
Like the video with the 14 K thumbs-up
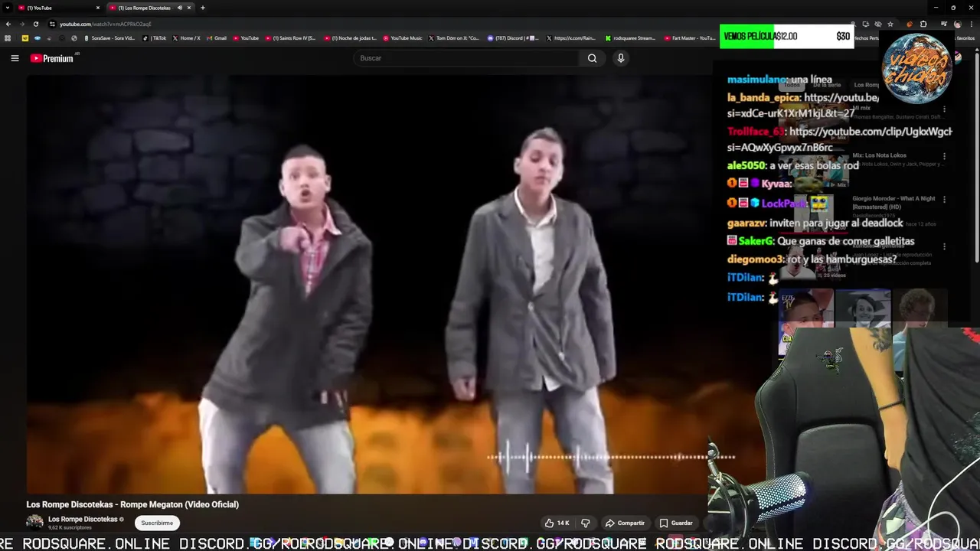[x=557, y=523]
